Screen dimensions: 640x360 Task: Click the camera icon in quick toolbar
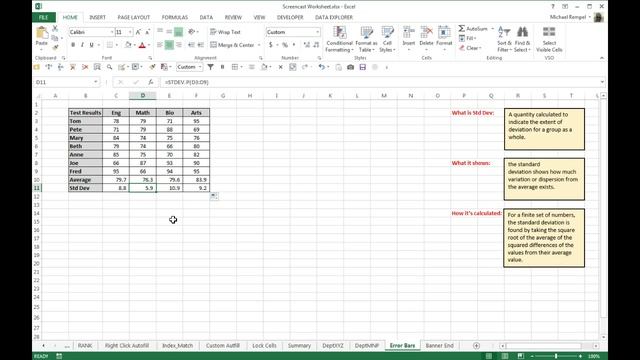click(x=350, y=67)
